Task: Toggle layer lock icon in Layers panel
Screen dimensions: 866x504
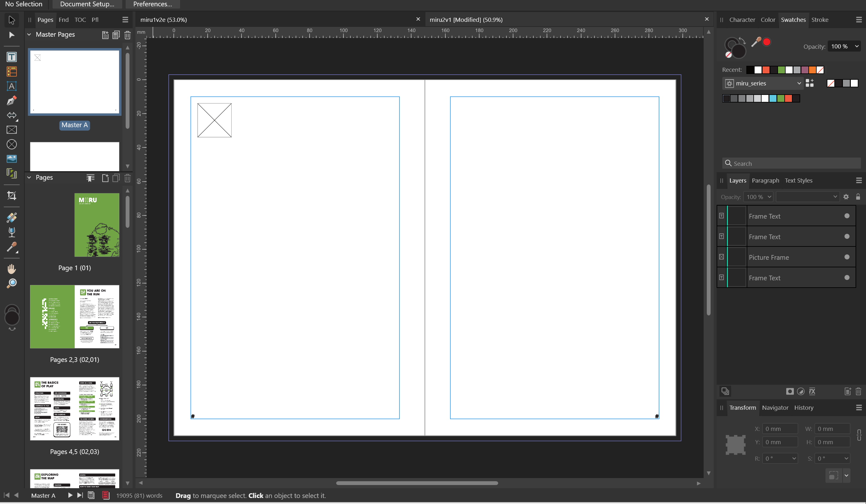Action: (x=858, y=197)
